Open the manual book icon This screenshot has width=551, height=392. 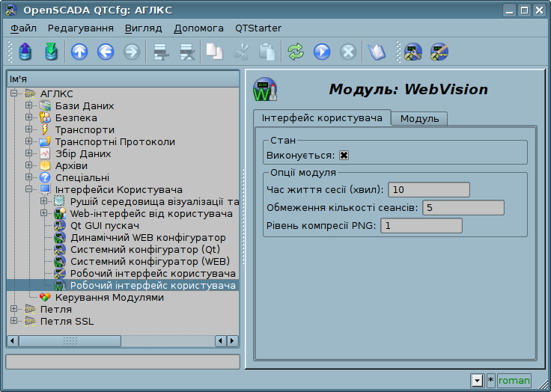coord(377,52)
